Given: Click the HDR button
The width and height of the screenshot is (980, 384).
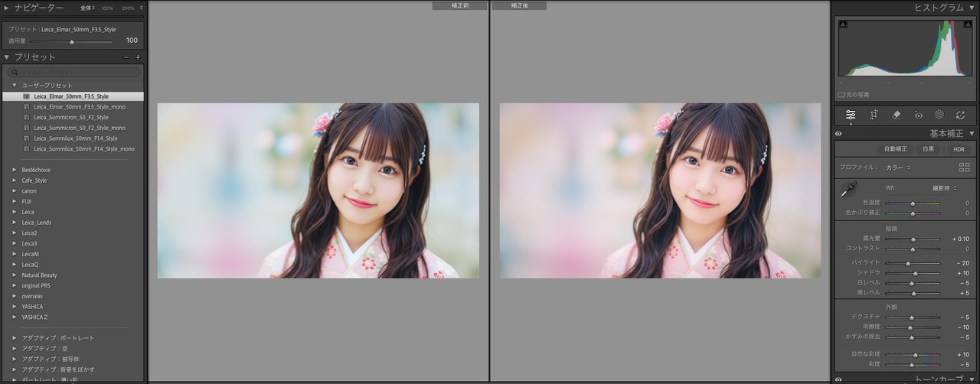Looking at the screenshot, I should pyautogui.click(x=959, y=148).
